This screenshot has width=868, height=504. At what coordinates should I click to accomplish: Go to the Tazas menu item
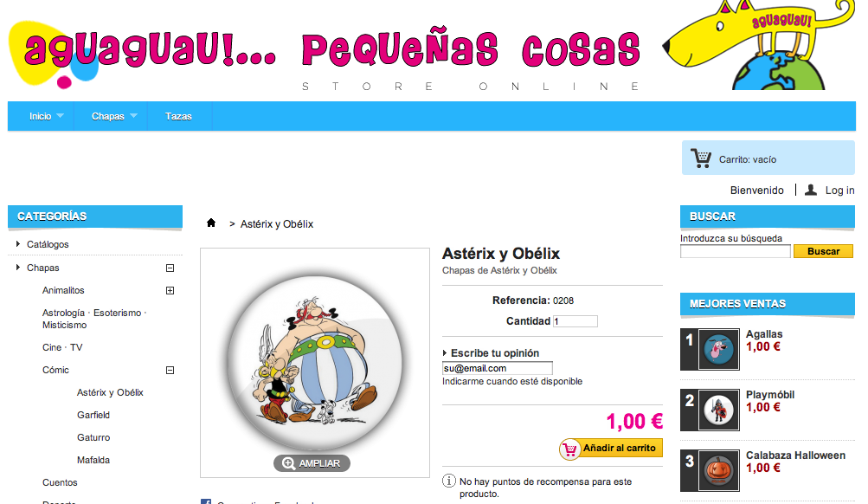pos(178,116)
